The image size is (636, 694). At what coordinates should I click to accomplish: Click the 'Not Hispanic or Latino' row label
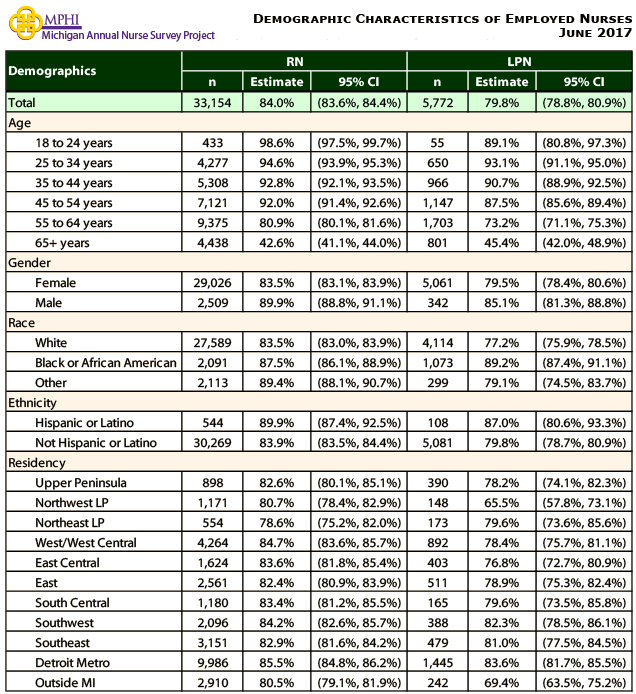click(x=96, y=443)
